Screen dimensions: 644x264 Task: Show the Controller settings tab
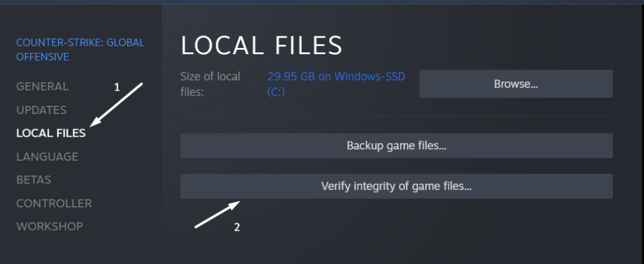54,203
